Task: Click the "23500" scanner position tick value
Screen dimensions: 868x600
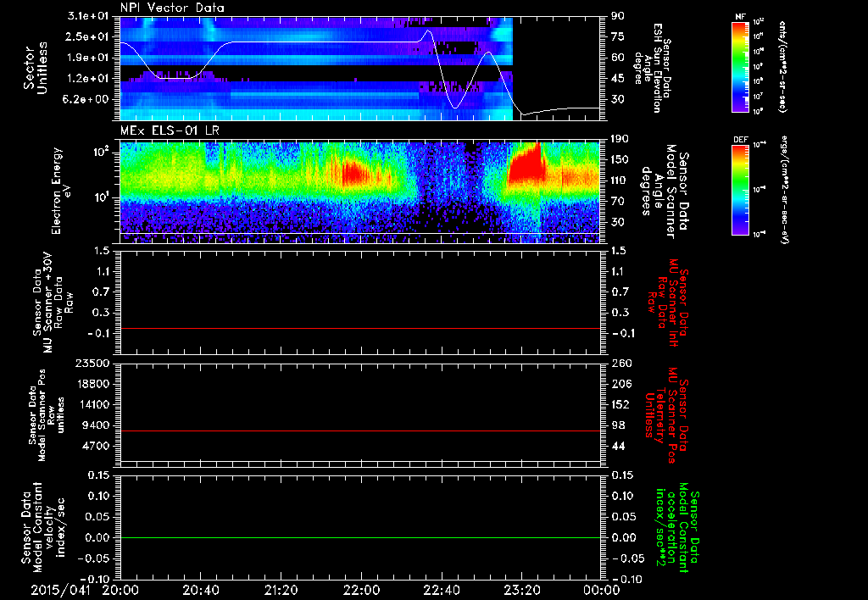Action: (x=93, y=364)
